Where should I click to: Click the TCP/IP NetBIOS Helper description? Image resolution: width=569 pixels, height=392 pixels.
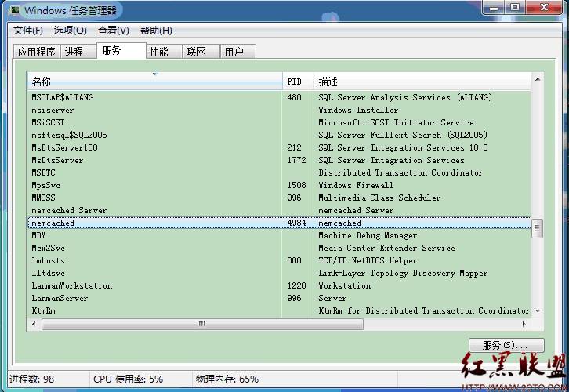368,260
